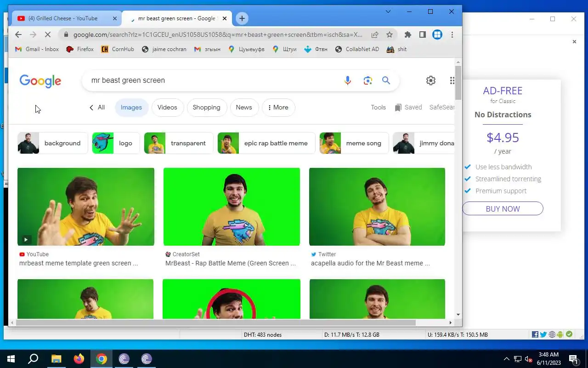Open Chrome three-dot menu

pyautogui.click(x=452, y=34)
